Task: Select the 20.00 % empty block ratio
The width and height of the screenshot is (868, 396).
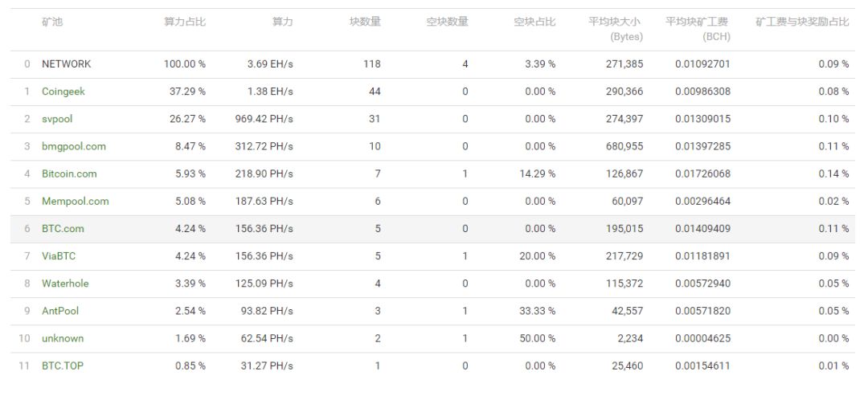Action: 538,256
